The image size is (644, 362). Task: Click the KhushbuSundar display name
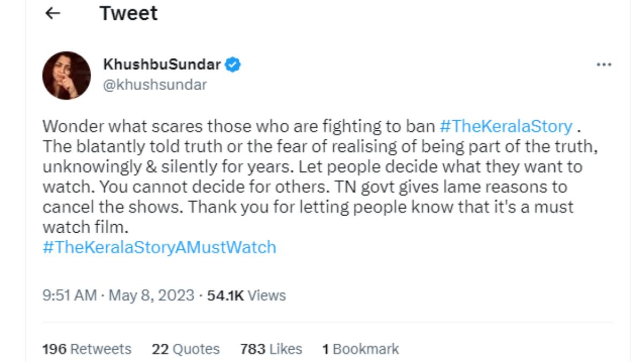[x=162, y=65]
